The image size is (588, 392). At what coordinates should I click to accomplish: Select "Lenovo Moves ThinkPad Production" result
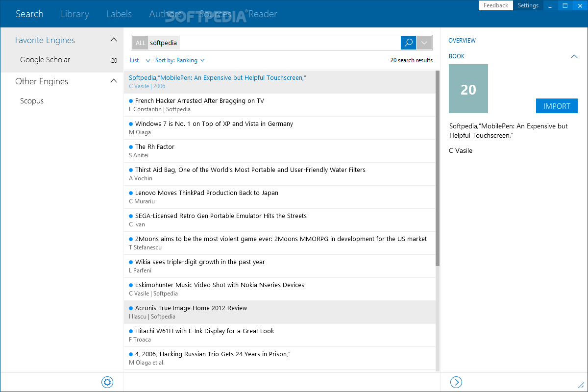279,197
